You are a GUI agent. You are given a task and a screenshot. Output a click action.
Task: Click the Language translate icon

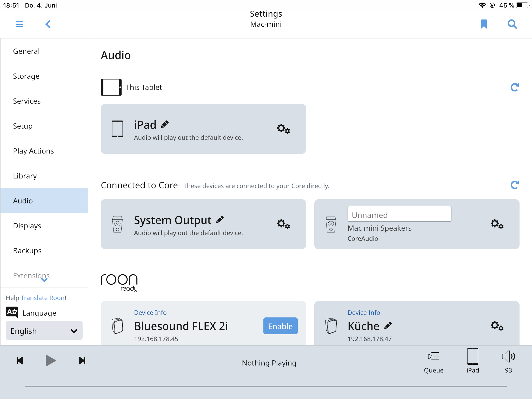pyautogui.click(x=12, y=312)
